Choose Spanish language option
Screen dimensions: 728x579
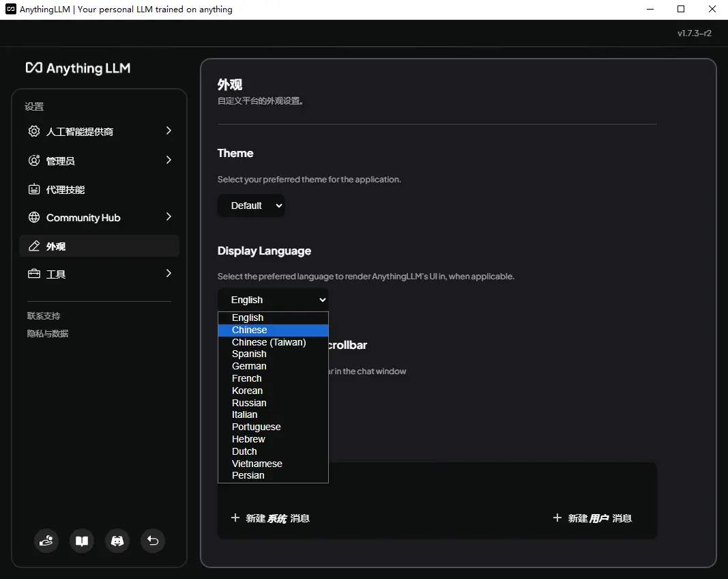pos(273,354)
